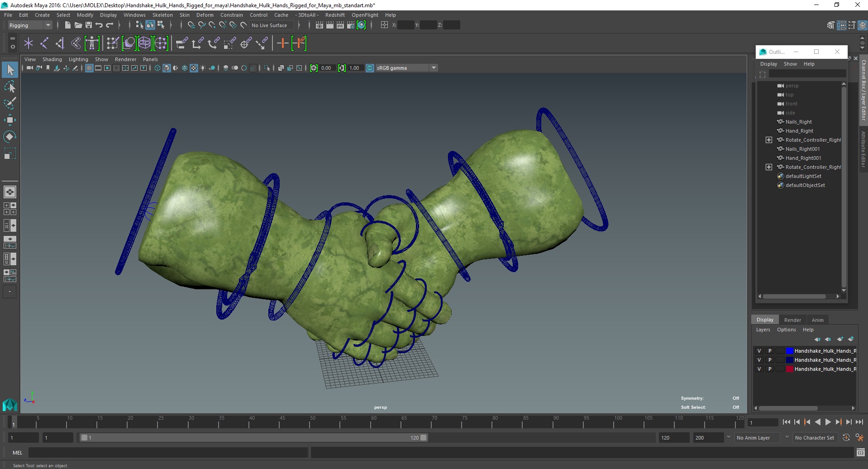The image size is (868, 469).
Task: Click the IPR render clapperboard icon
Action: tap(340, 25)
